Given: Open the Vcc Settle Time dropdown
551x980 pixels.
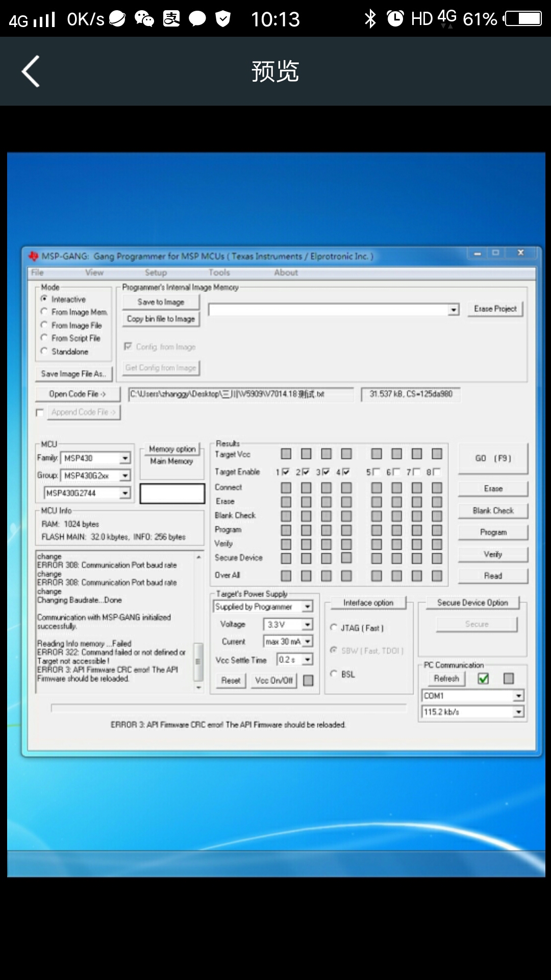Looking at the screenshot, I should (x=308, y=660).
